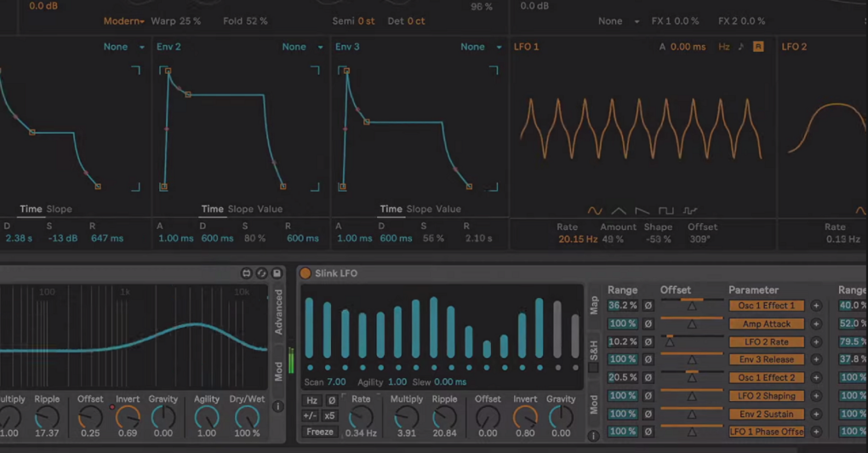Click the plus button beside LFO 2 Shaping
The height and width of the screenshot is (453, 868).
tap(816, 396)
